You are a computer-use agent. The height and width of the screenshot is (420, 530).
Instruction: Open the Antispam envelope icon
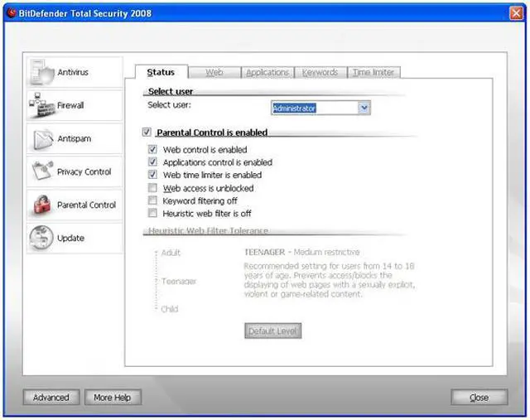point(41,139)
